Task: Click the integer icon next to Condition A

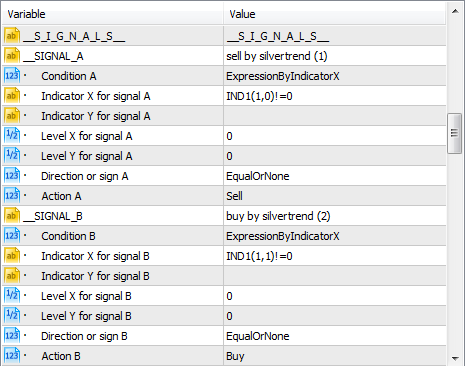Action: click(x=12, y=76)
